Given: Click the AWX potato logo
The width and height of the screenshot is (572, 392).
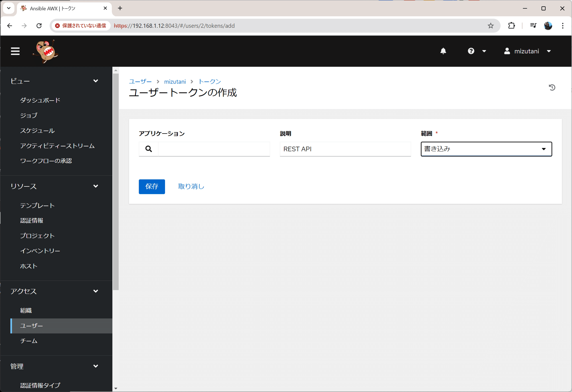Looking at the screenshot, I should pos(46,51).
